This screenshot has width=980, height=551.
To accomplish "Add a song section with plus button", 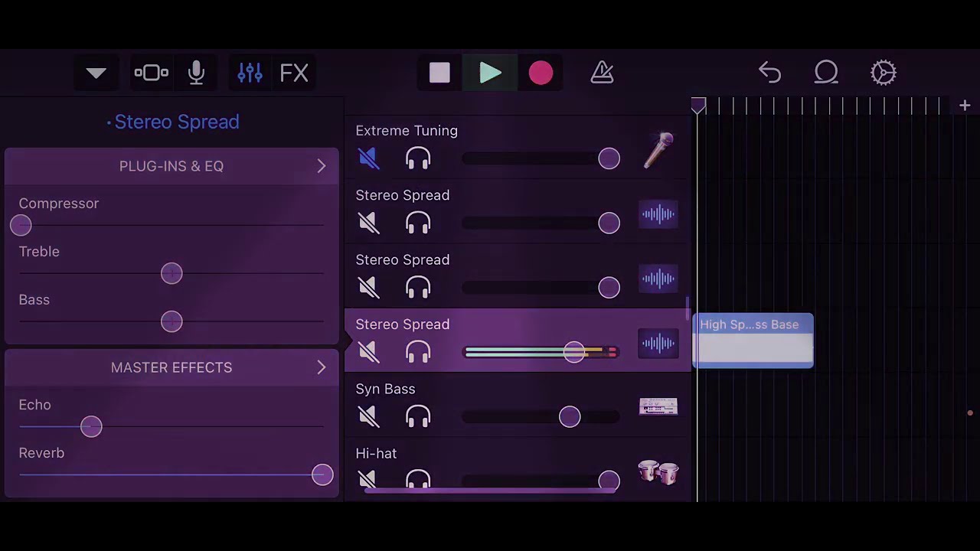I will (965, 106).
